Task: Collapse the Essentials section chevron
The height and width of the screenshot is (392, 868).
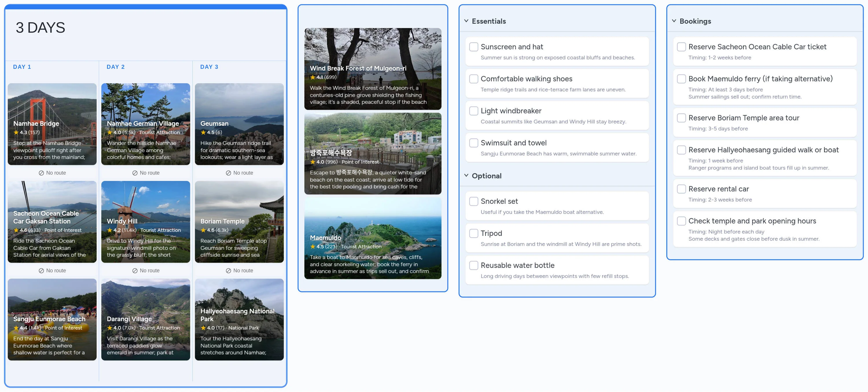Action: point(466,21)
